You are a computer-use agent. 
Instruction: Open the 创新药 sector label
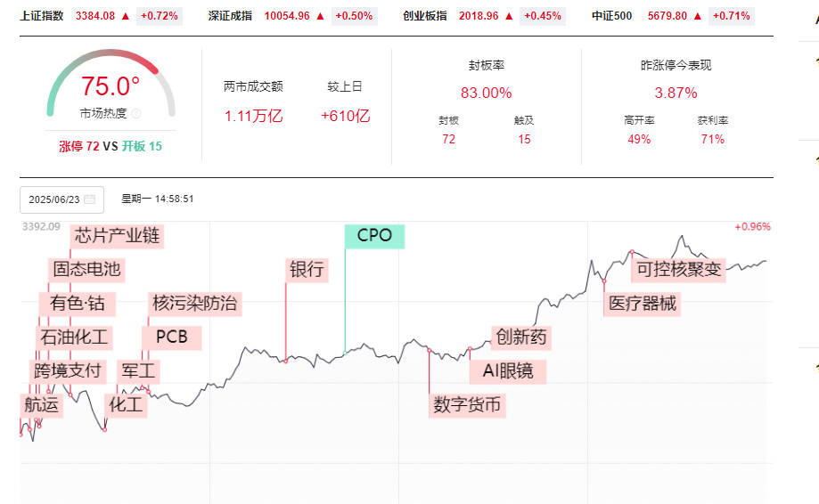520,337
